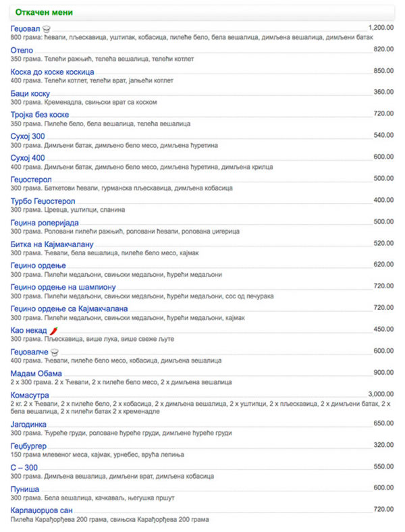The image size is (405, 532).
Task: Select the Гецбургер link
Action: 28,446
